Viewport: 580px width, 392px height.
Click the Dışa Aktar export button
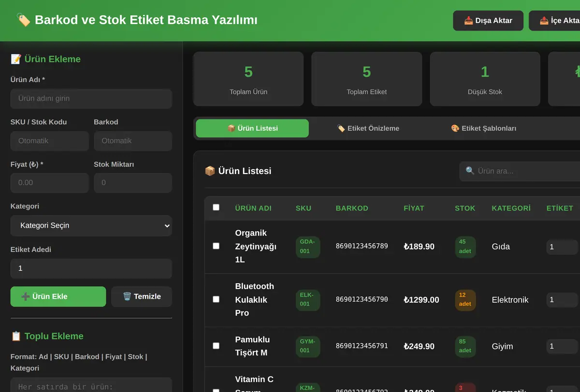pos(488,21)
